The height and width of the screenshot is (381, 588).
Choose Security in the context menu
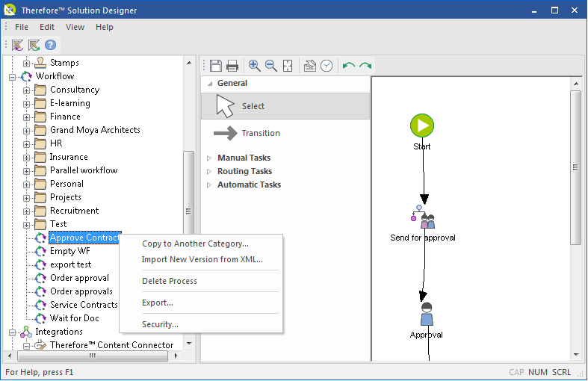point(201,324)
